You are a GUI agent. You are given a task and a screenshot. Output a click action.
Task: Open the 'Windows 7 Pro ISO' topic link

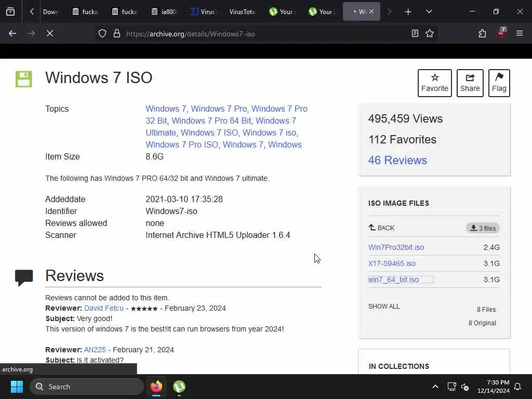click(x=182, y=144)
